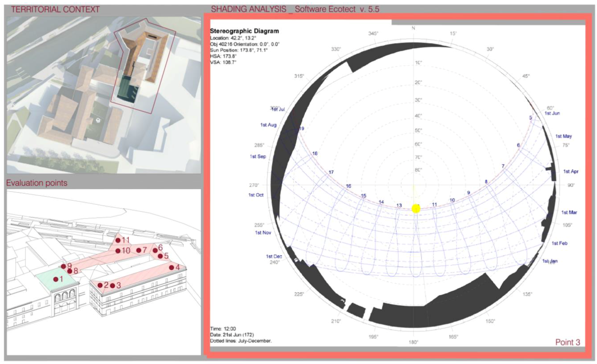Click the 180° south azimuth label
The width and height of the screenshot is (597, 364).
(413, 342)
